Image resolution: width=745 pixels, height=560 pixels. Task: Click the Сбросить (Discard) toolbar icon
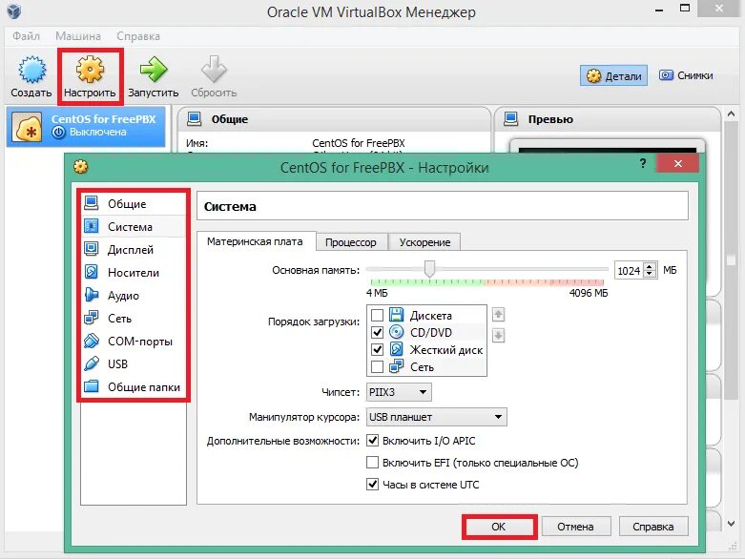tap(214, 70)
